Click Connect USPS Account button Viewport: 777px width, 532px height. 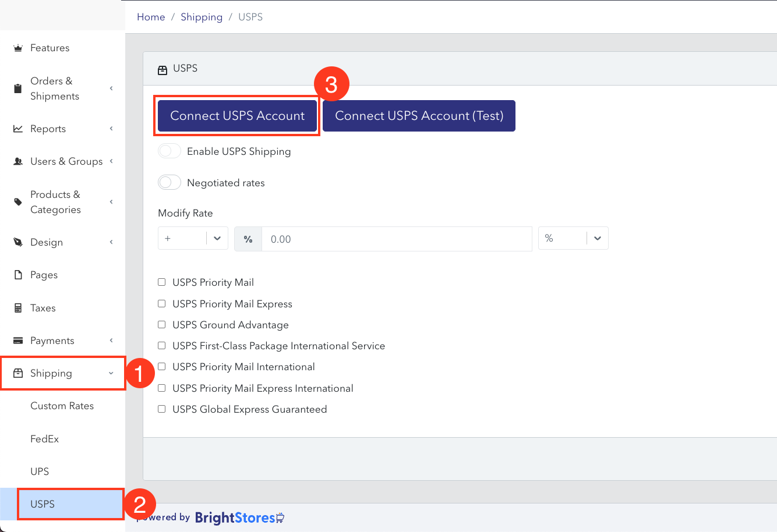tap(237, 116)
